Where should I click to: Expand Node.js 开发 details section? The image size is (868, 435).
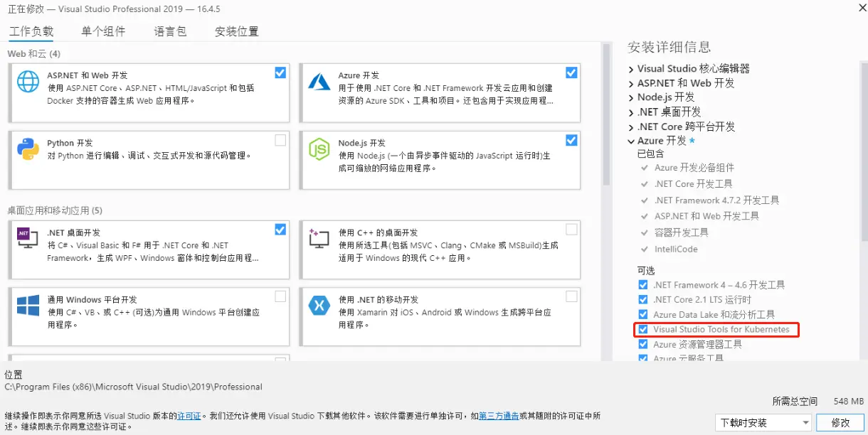pyautogui.click(x=631, y=97)
